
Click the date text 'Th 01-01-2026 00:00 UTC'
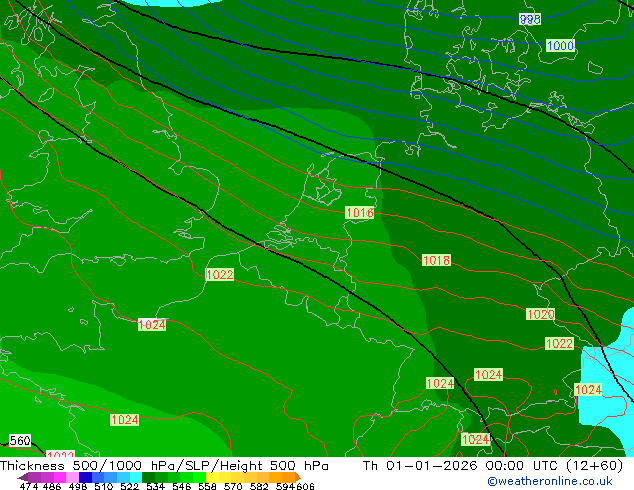coord(462,466)
